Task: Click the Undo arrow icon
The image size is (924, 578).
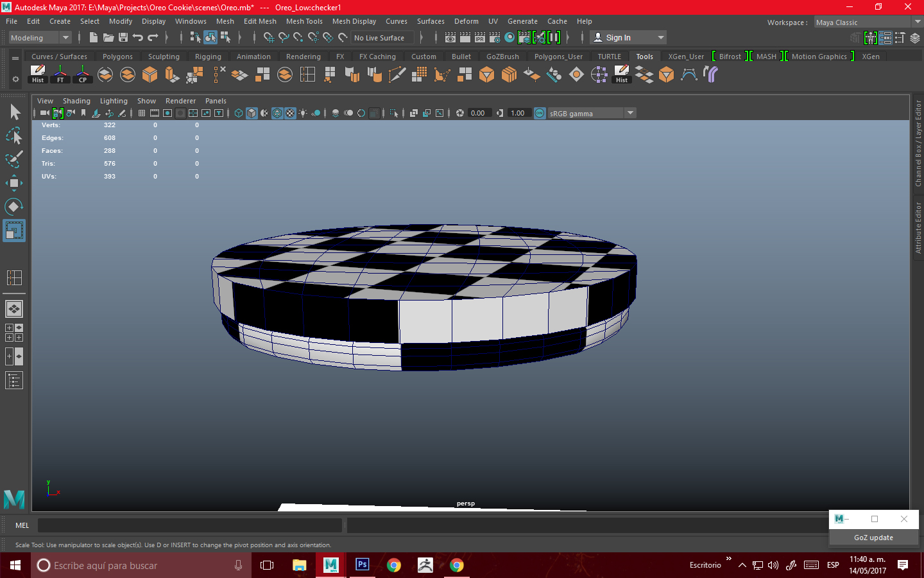Action: pyautogui.click(x=138, y=38)
